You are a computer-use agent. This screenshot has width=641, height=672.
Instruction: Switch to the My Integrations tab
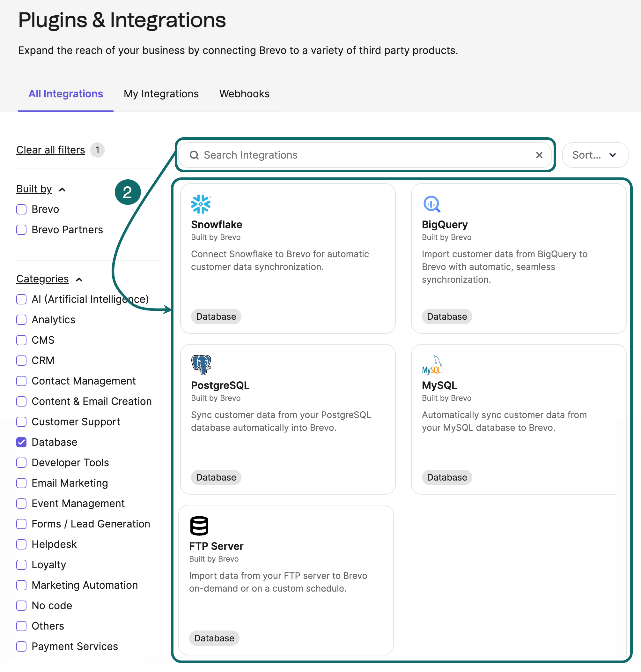pyautogui.click(x=161, y=94)
